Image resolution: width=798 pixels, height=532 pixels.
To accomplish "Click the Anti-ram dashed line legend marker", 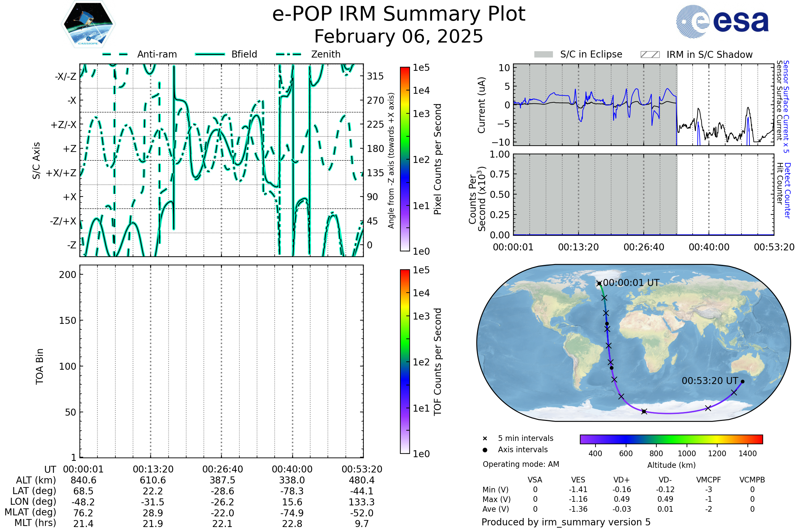I will pos(115,54).
